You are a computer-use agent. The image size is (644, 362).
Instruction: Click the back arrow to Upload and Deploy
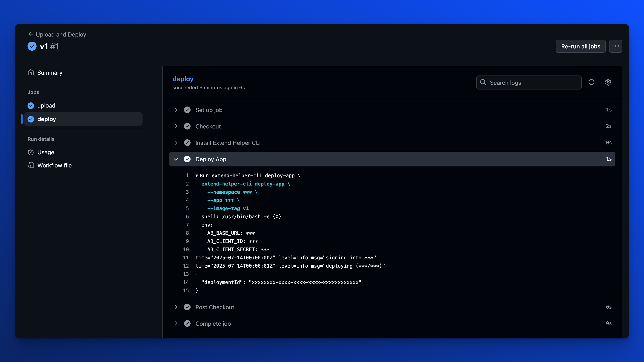(x=31, y=34)
